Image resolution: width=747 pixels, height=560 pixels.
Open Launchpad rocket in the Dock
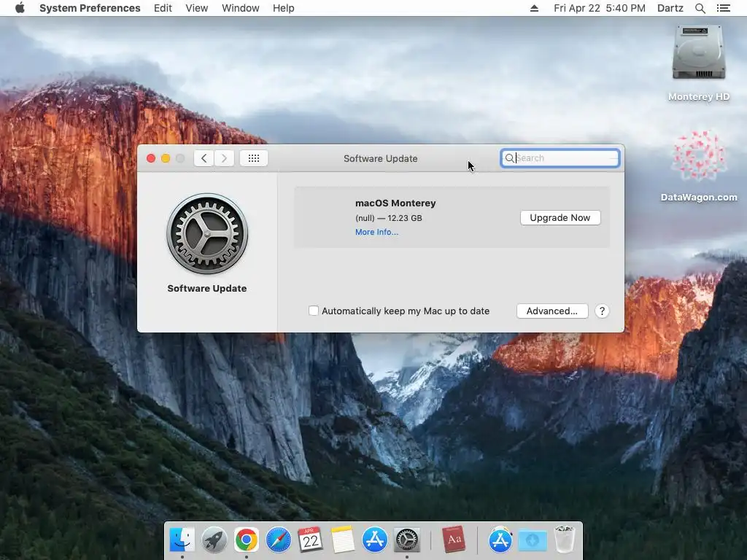[x=214, y=540]
